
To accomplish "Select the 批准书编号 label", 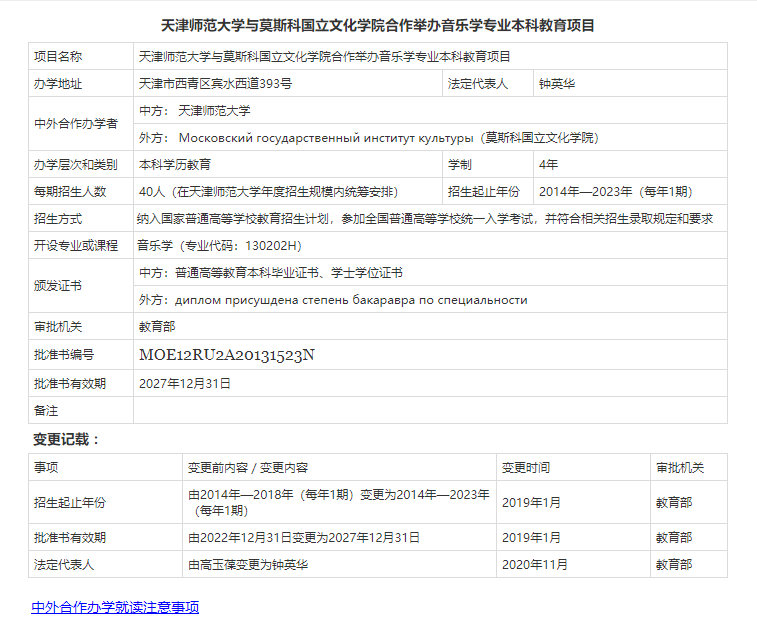I will pyautogui.click(x=64, y=355).
